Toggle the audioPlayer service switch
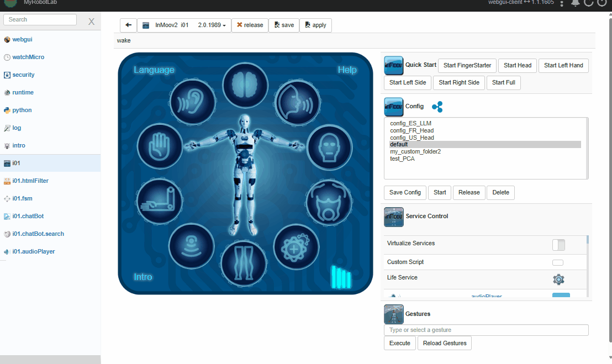The image size is (612, 364). pos(561,296)
